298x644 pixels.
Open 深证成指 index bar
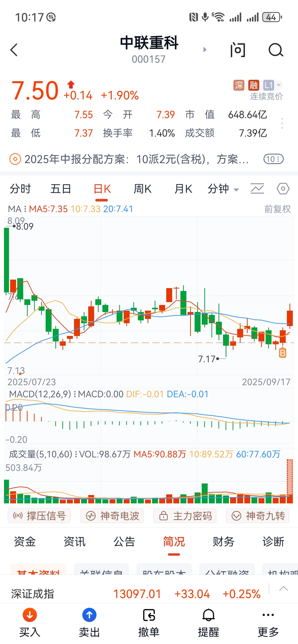[x=136, y=594]
